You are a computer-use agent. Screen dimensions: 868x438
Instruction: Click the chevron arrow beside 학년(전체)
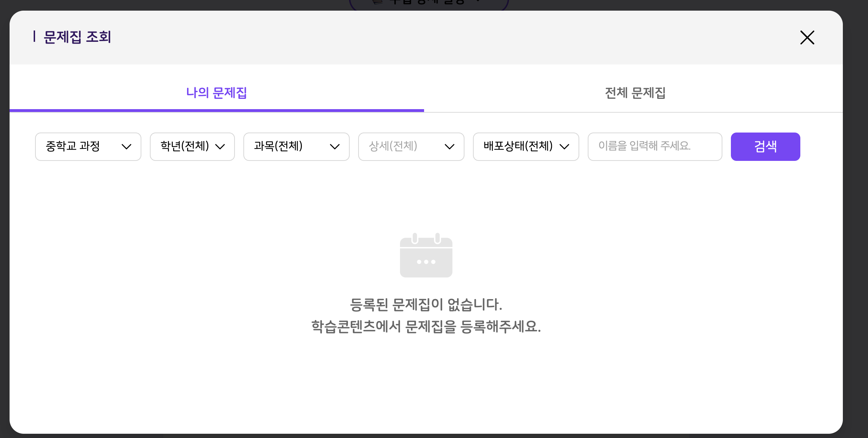point(220,147)
